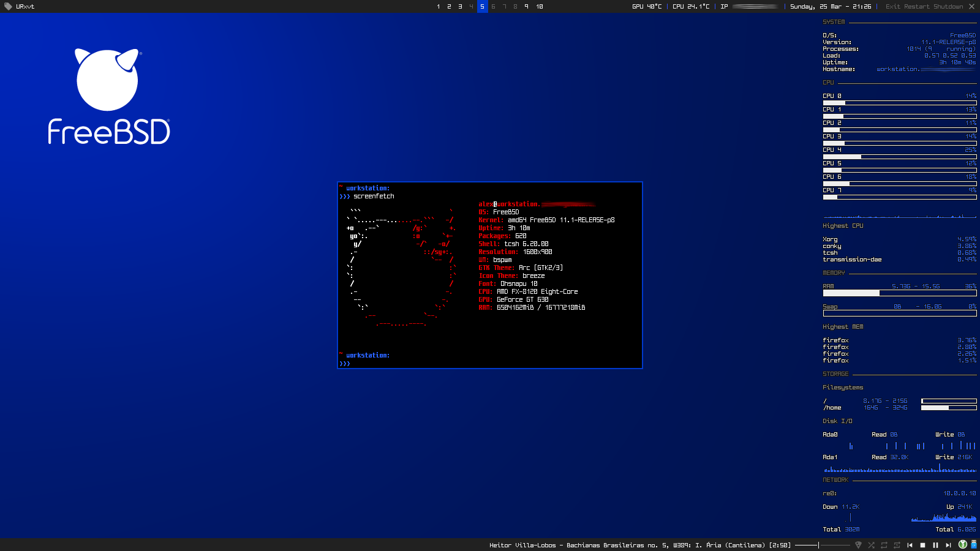This screenshot has width=980, height=551.
Task: Click the X icon right of Shutdown
Action: [971, 6]
